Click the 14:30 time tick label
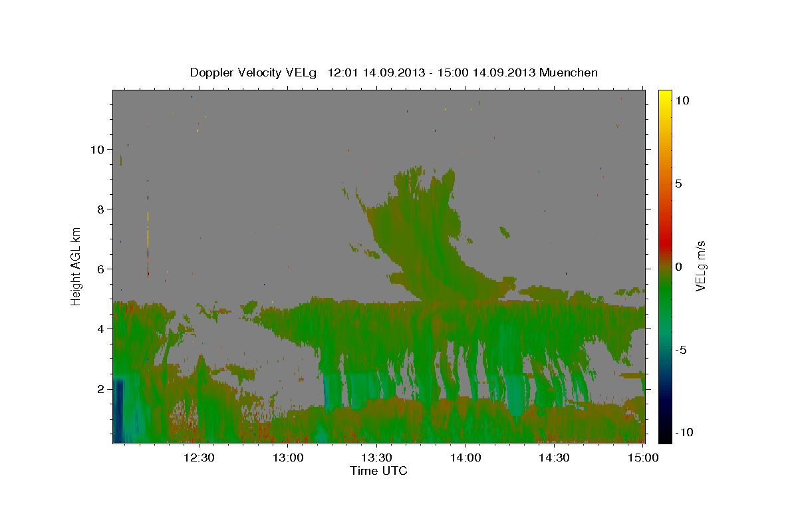The image size is (798, 532). coord(554,458)
